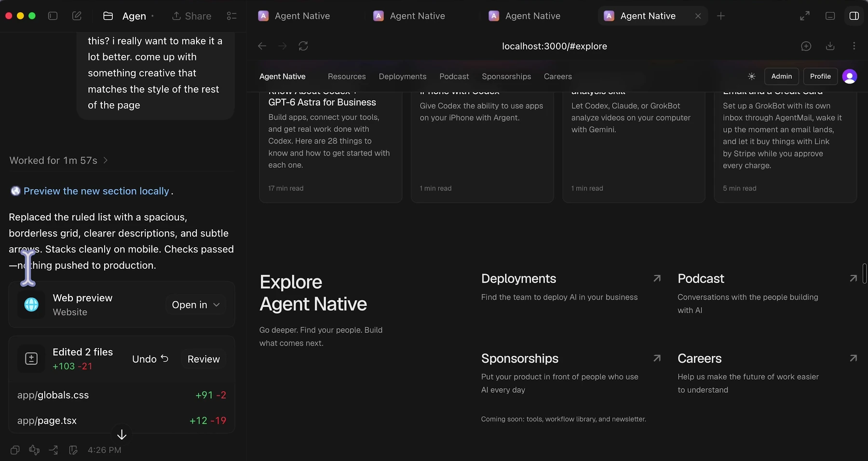Toggle the light/dark theme sun icon
Screen dimensions: 868x461
(x=752, y=76)
